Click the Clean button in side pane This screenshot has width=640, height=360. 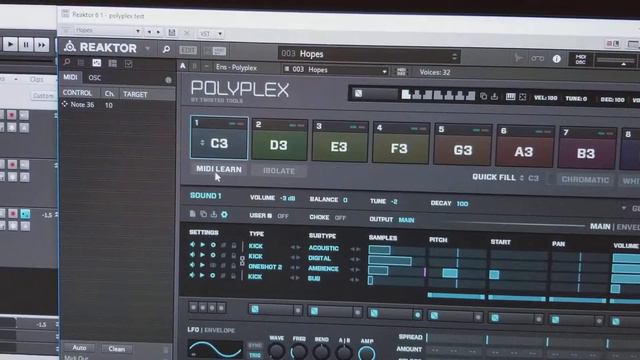[116, 349]
